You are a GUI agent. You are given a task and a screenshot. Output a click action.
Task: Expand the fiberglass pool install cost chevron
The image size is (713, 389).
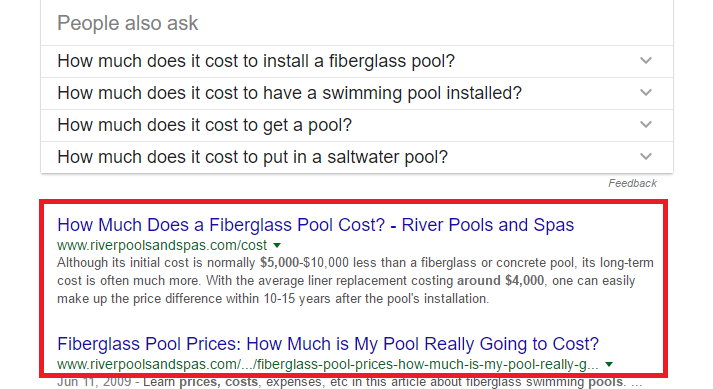(646, 61)
